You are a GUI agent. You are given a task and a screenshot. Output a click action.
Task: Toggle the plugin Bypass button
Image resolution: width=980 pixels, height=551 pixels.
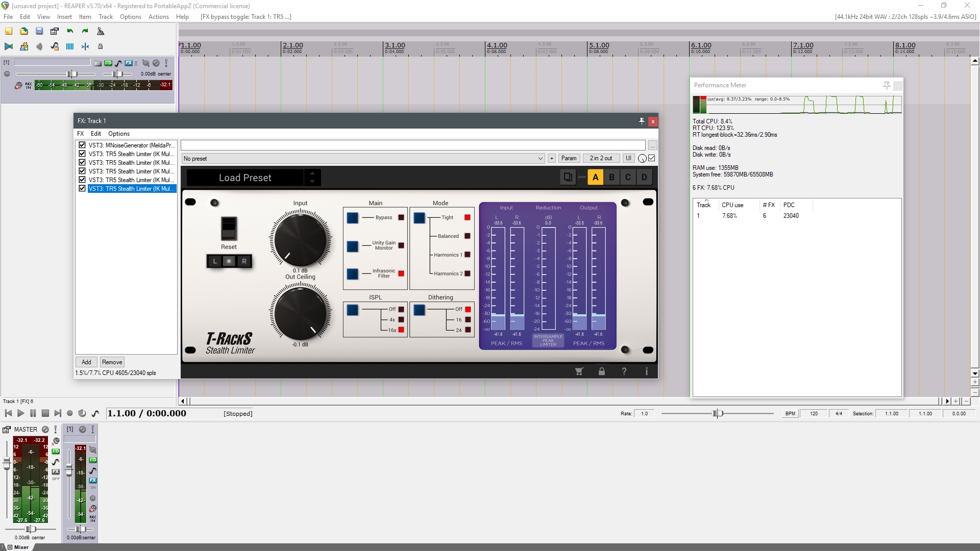coord(353,218)
